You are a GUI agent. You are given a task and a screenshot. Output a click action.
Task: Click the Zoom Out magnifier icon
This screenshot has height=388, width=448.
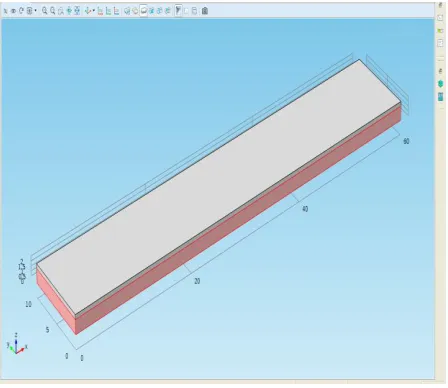(53, 11)
